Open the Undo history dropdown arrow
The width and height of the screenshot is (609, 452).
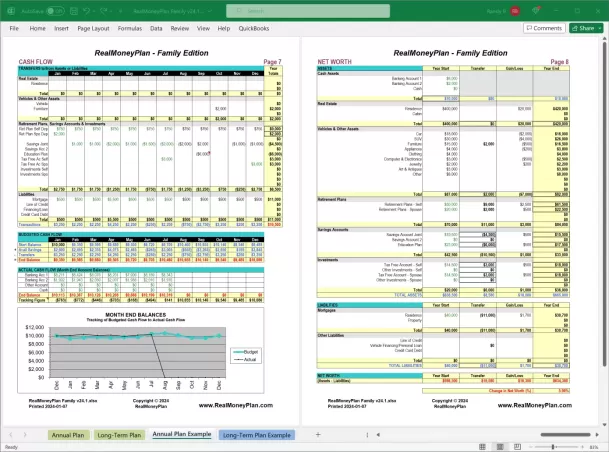[x=94, y=11]
